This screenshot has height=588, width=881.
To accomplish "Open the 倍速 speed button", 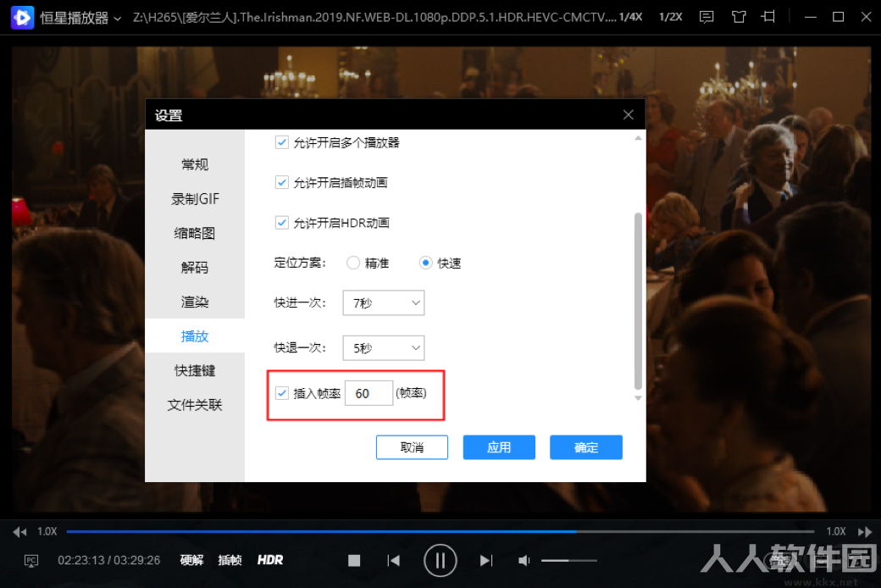I will tap(779, 560).
